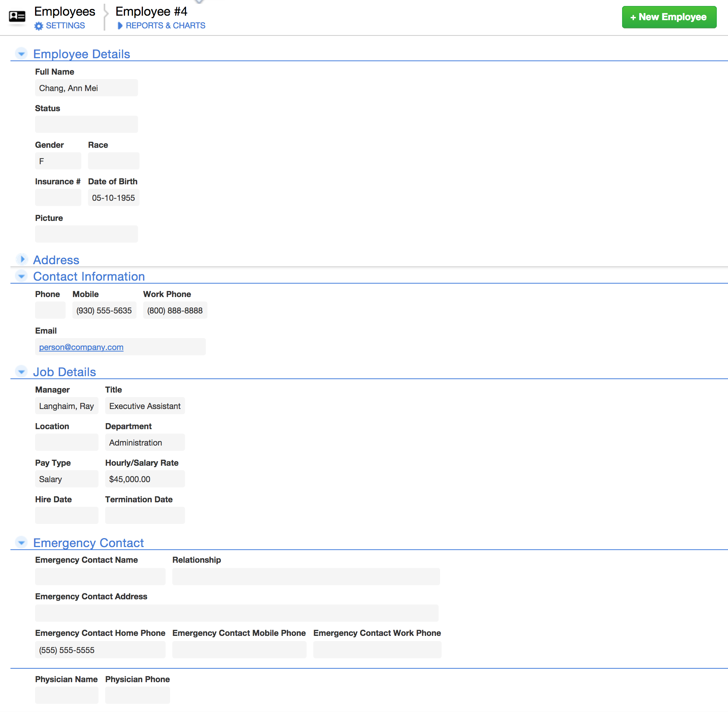Click the Settings gear icon
Viewport: 728px width, 712px height.
[38, 26]
